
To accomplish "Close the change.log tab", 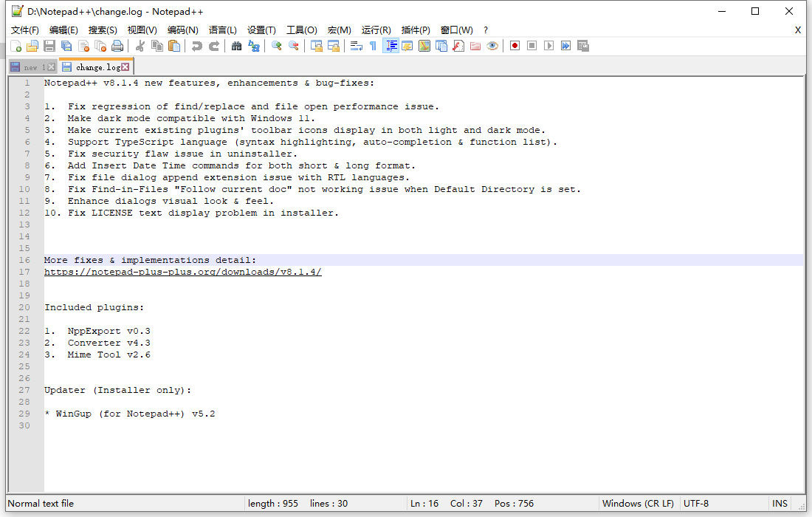I will coord(125,67).
